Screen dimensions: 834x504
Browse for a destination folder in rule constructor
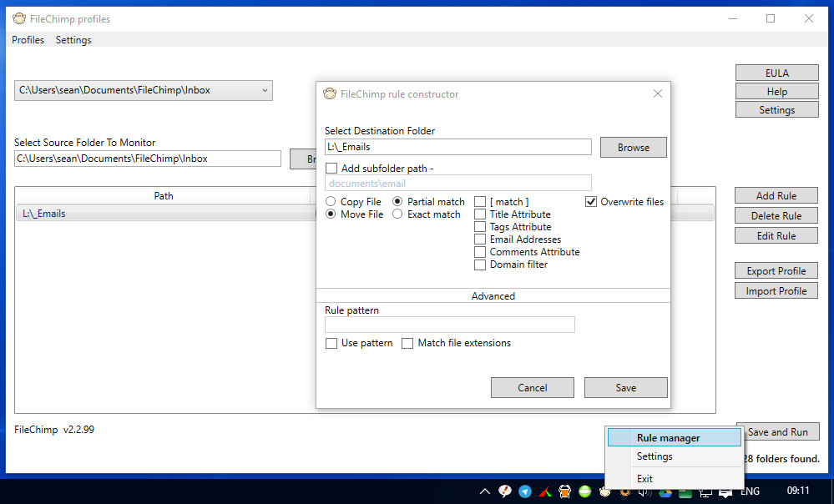634,147
